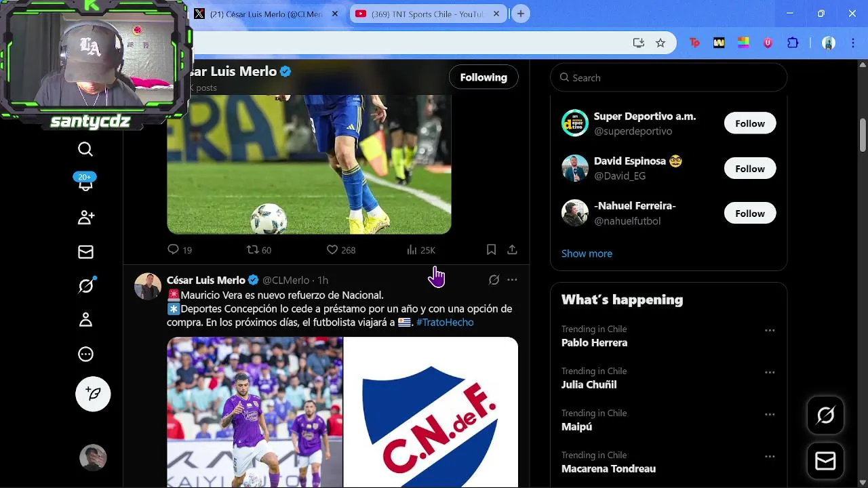
Task: Open purple team player photo
Action: click(254, 412)
